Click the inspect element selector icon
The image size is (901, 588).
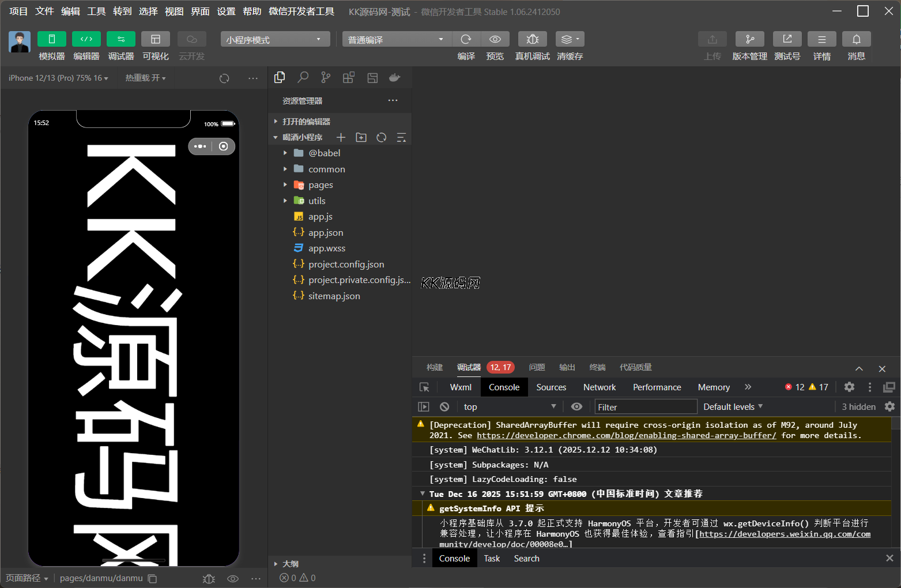[424, 387]
